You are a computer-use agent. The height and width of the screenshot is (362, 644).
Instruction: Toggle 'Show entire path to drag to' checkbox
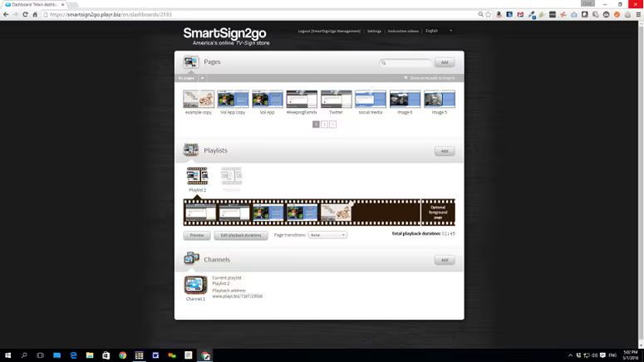[x=406, y=78]
